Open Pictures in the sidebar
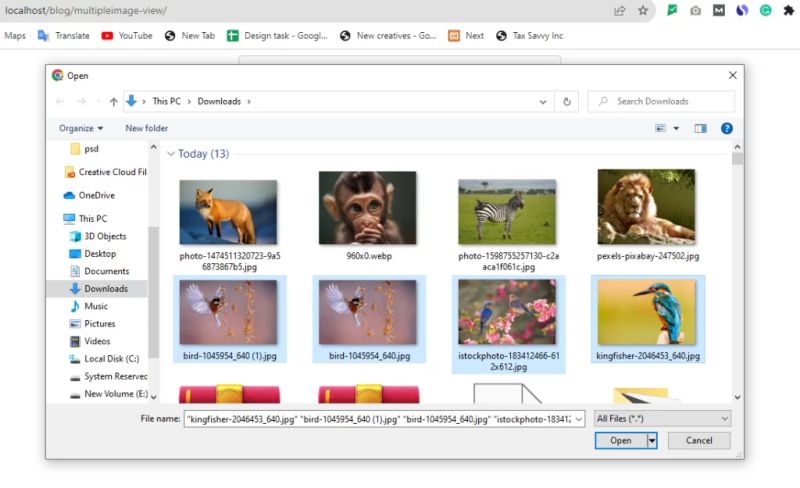 tap(92, 324)
